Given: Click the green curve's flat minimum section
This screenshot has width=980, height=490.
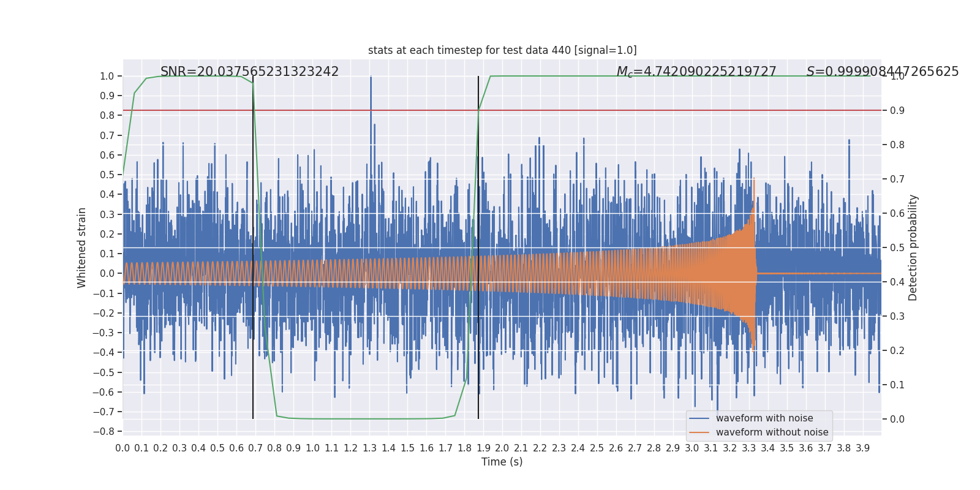Looking at the screenshot, I should pos(367,419).
